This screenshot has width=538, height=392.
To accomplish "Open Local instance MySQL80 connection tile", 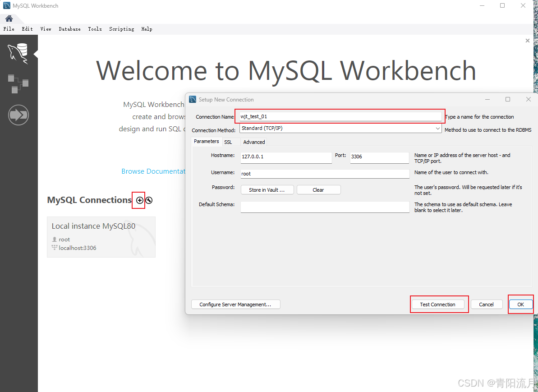I will point(101,237).
